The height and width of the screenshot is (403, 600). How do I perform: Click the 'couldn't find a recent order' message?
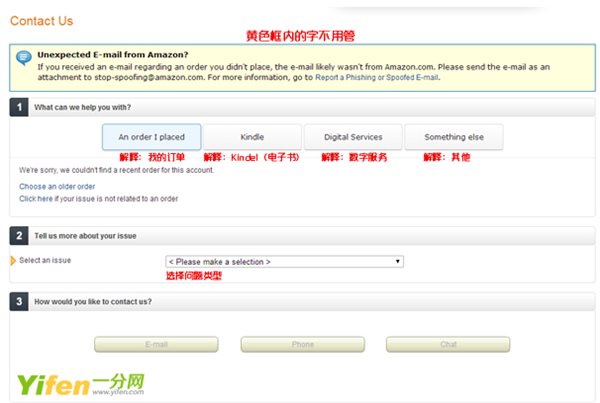[x=116, y=170]
